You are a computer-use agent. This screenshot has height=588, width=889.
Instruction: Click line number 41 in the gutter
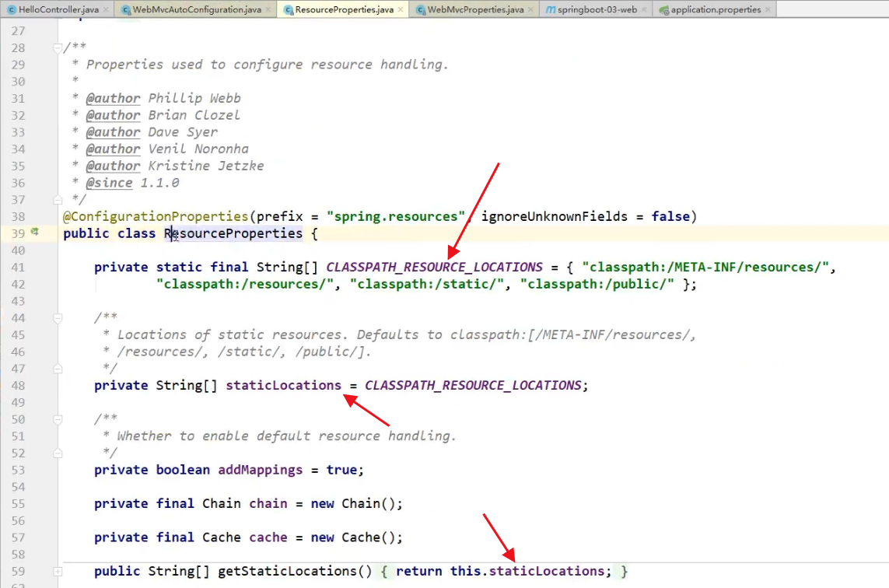click(18, 268)
